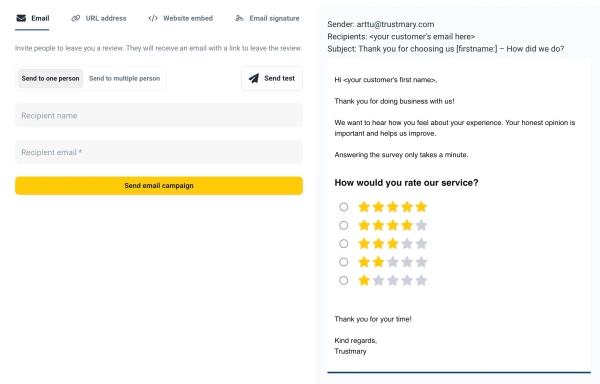600x384 pixels.
Task: Open the Email signature tab
Action: click(x=267, y=18)
